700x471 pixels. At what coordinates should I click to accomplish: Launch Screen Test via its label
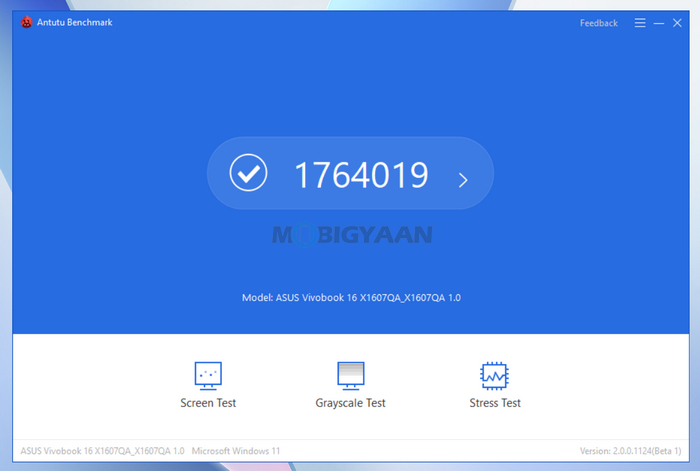click(x=208, y=403)
